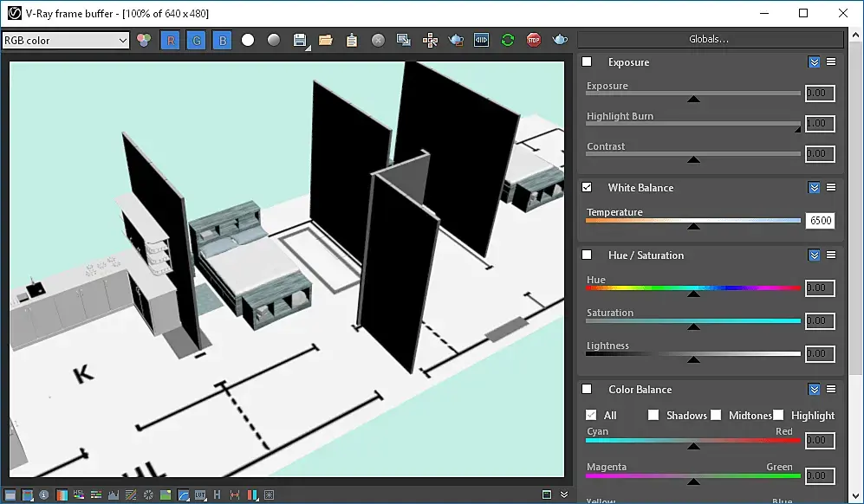Collapse the Hue / Saturation section

click(x=814, y=255)
